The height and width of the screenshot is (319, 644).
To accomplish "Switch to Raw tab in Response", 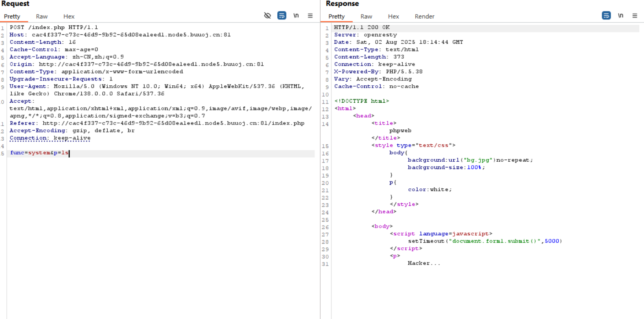I will point(366,17).
